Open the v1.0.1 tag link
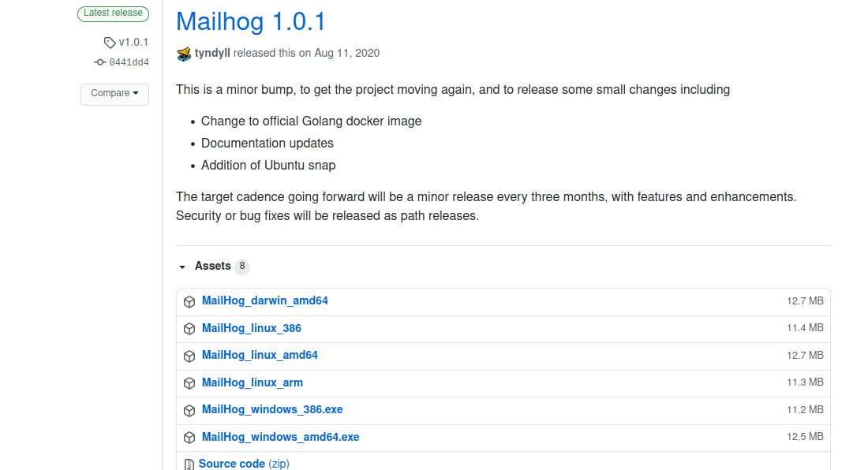The height and width of the screenshot is (470, 868). pos(131,42)
